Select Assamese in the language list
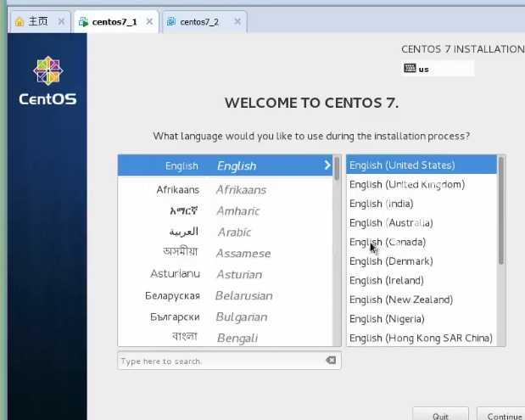The width and height of the screenshot is (525, 420). (226, 253)
